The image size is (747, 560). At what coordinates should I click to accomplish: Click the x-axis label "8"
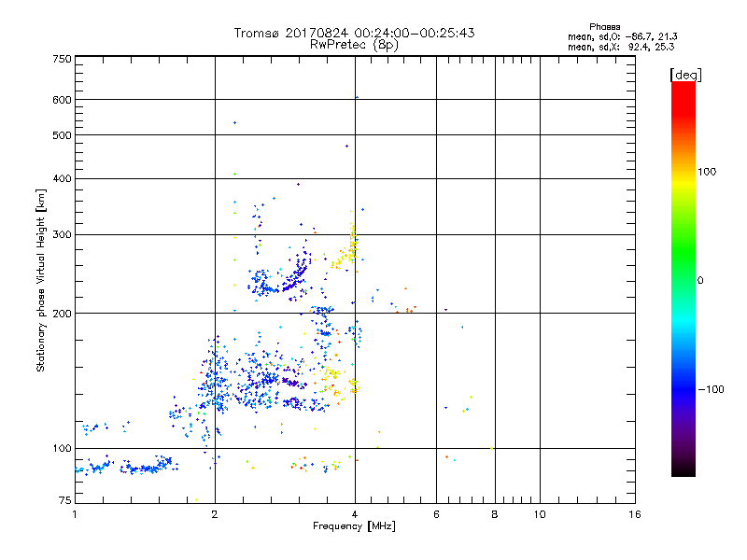[x=495, y=514]
